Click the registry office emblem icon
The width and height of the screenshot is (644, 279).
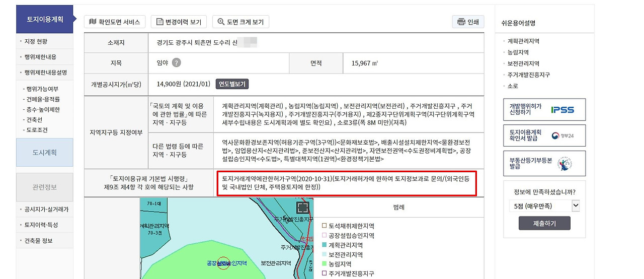tap(563, 164)
